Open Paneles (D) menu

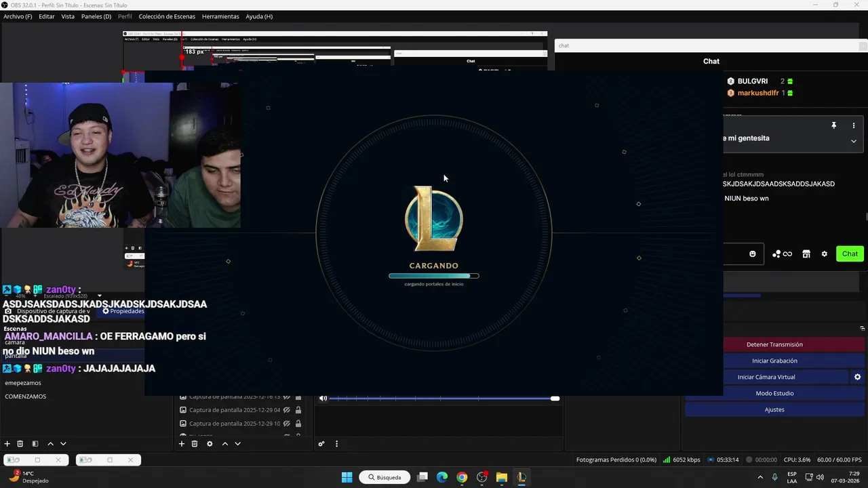[x=96, y=16]
